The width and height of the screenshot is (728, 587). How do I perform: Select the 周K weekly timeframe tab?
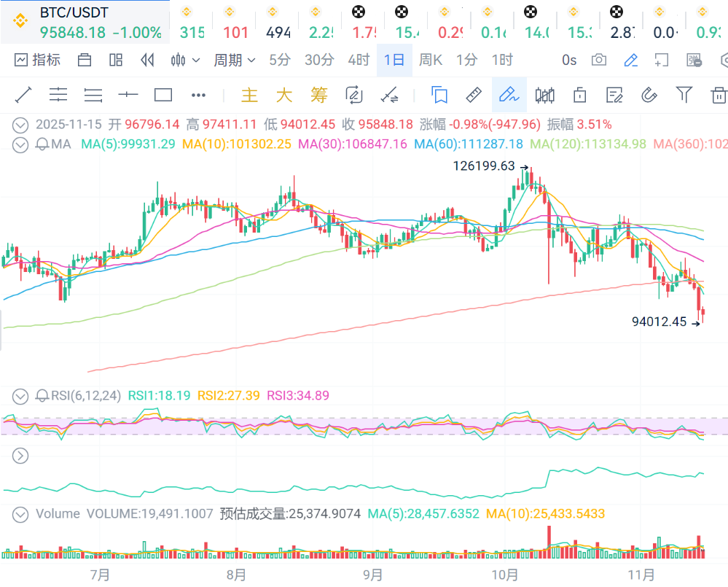[x=430, y=60]
